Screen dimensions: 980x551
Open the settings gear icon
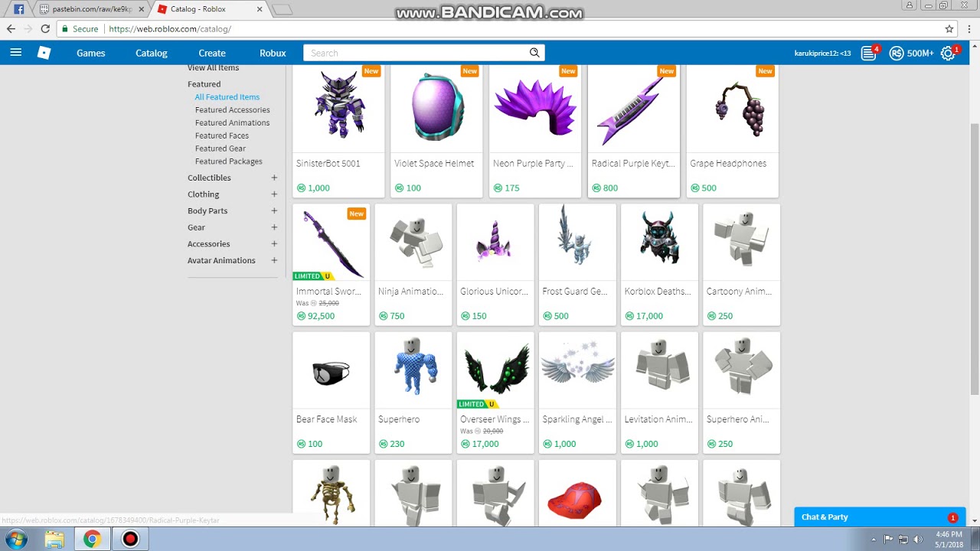(x=948, y=53)
